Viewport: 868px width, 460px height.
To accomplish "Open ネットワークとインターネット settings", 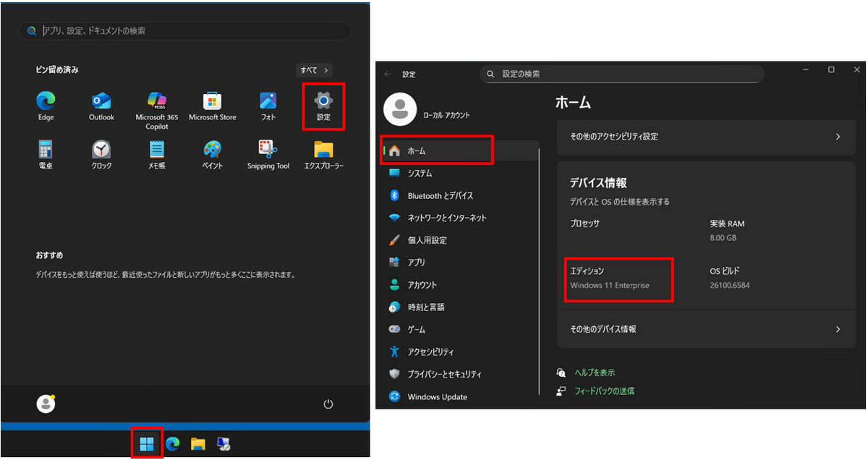I will 446,218.
